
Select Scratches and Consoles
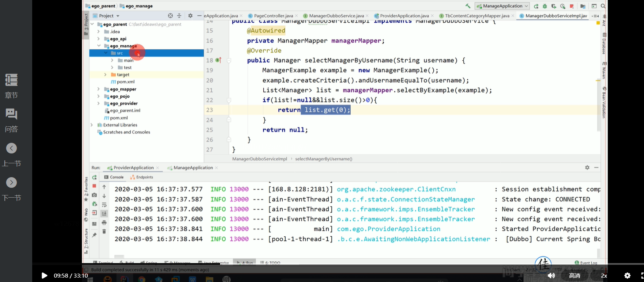click(x=124, y=132)
